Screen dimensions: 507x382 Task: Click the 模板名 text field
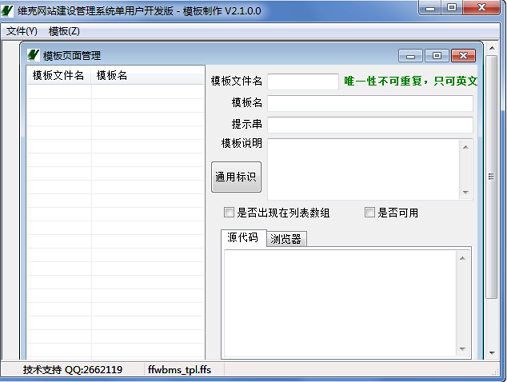click(x=370, y=103)
